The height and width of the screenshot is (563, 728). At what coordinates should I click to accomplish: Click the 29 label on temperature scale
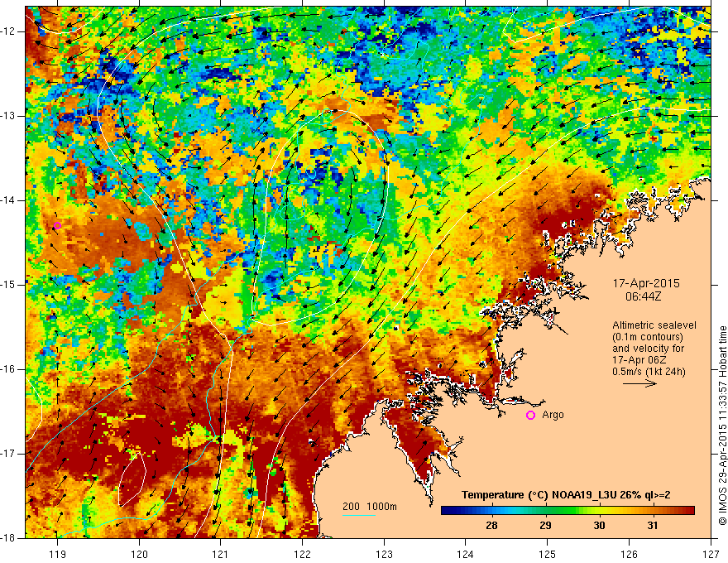point(545,526)
